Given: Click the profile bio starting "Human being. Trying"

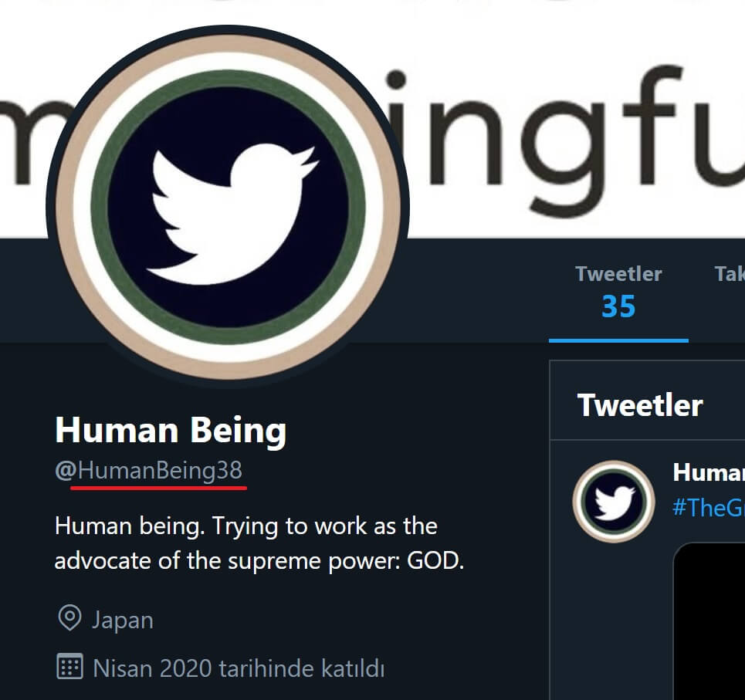Looking at the screenshot, I should (x=246, y=526).
